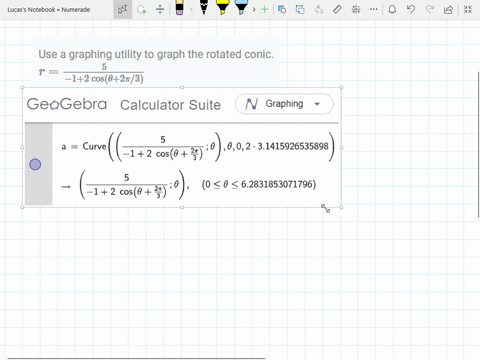Open notifications bell
The image size is (480, 360).
point(392,9)
